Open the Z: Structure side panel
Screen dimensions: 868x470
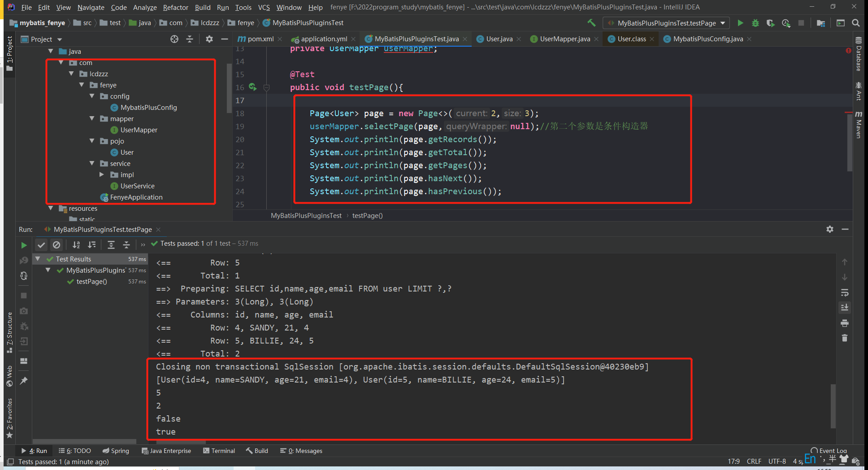tap(9, 332)
